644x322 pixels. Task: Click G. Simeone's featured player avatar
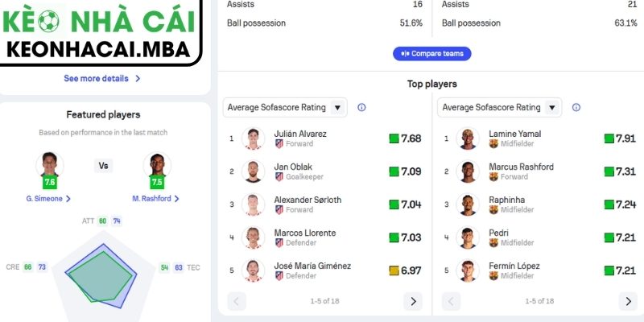(49, 165)
